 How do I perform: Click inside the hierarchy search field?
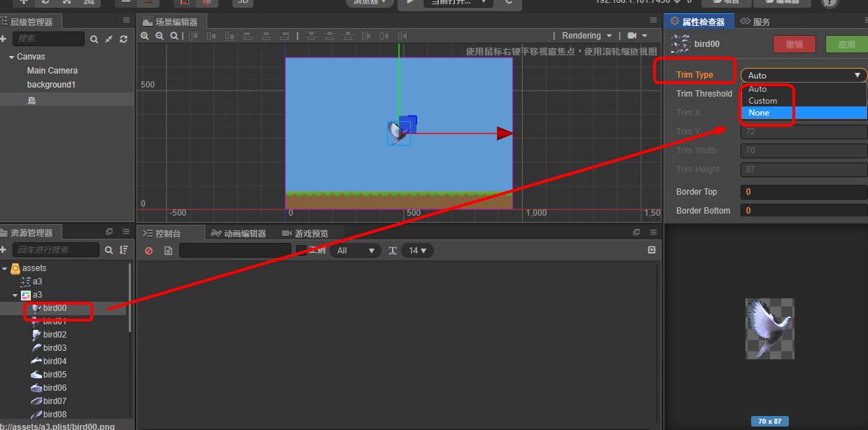48,39
